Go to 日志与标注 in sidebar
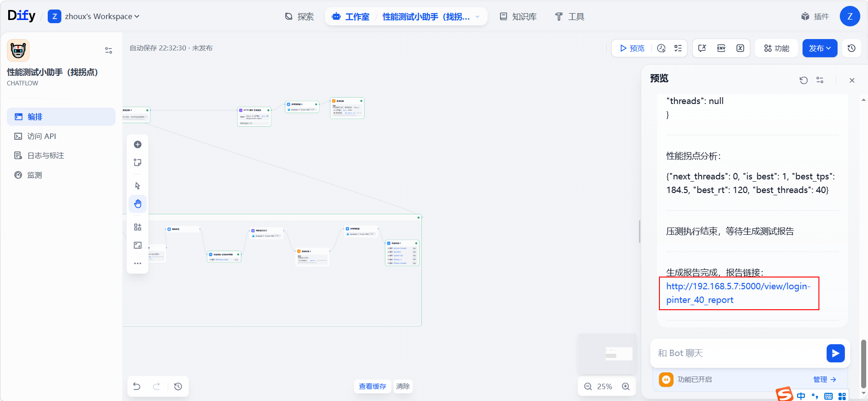 click(x=45, y=156)
